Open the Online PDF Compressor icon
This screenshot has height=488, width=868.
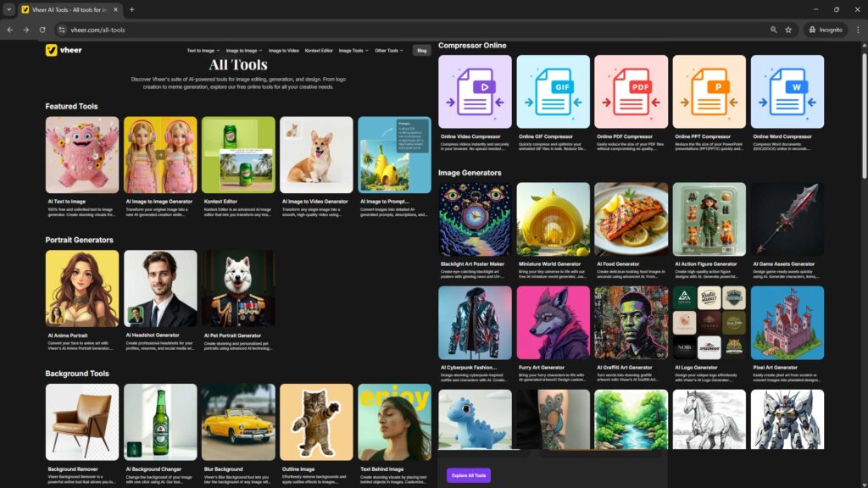tap(631, 91)
